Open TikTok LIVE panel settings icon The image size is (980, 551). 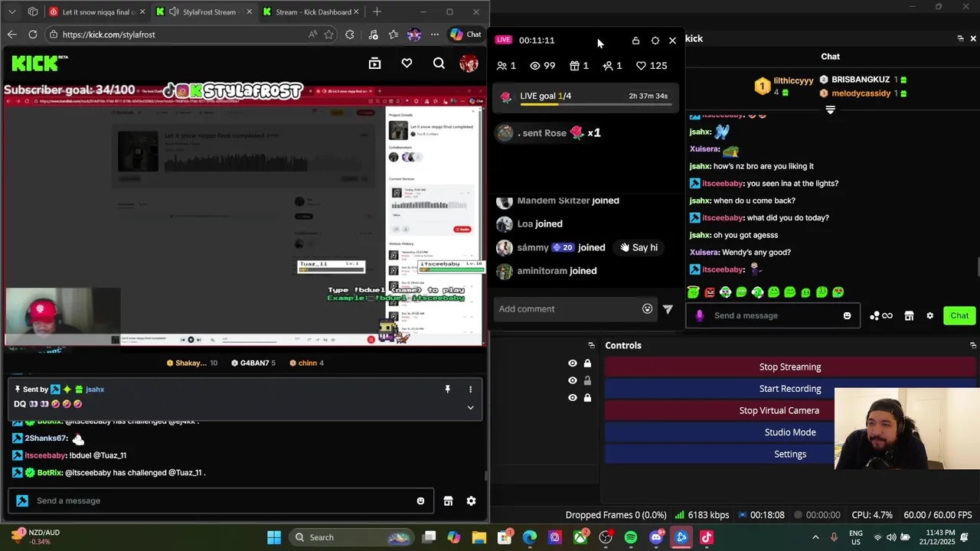pos(655,41)
